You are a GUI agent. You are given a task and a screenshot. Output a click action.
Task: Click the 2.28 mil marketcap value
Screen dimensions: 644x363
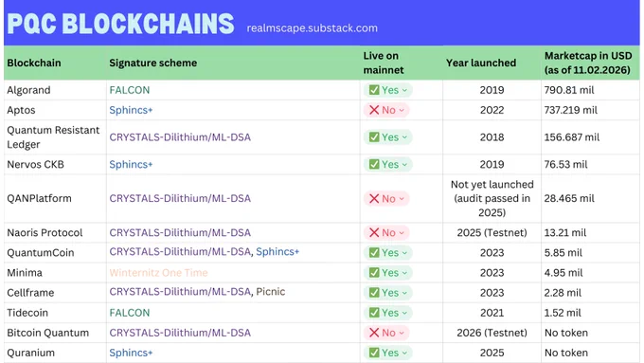pos(563,293)
